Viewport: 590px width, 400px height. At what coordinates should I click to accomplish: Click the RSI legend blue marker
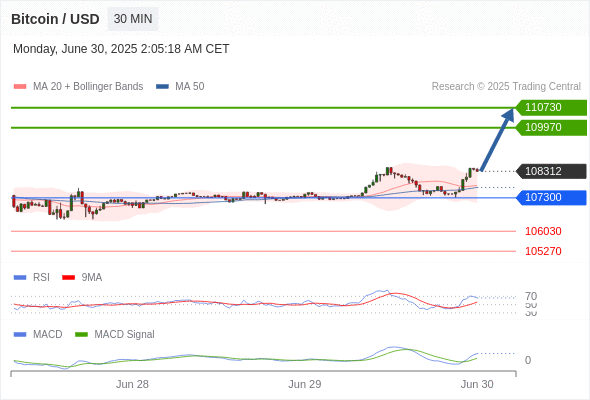[x=20, y=278]
